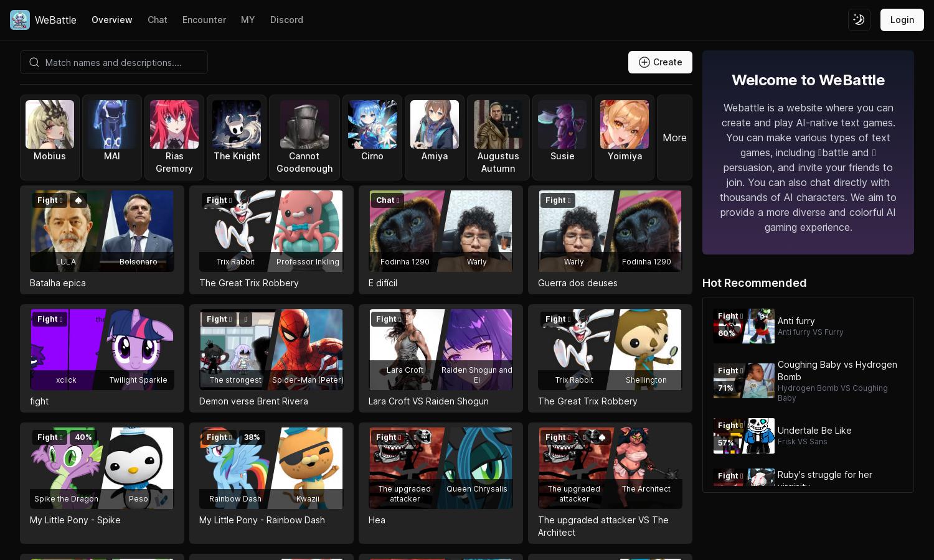Viewport: 934px width, 560px height.
Task: Open The Great Trix Robbery with Professor Inkling
Action: point(271,240)
